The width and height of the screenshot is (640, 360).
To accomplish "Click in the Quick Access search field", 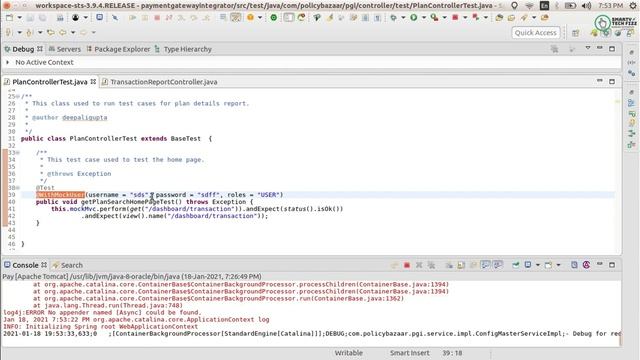I will (x=535, y=33).
